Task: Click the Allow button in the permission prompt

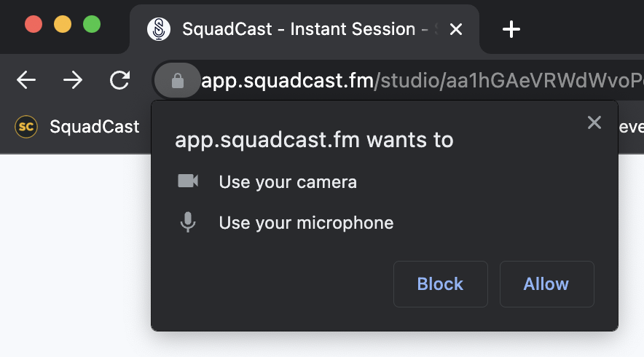Action: click(546, 284)
